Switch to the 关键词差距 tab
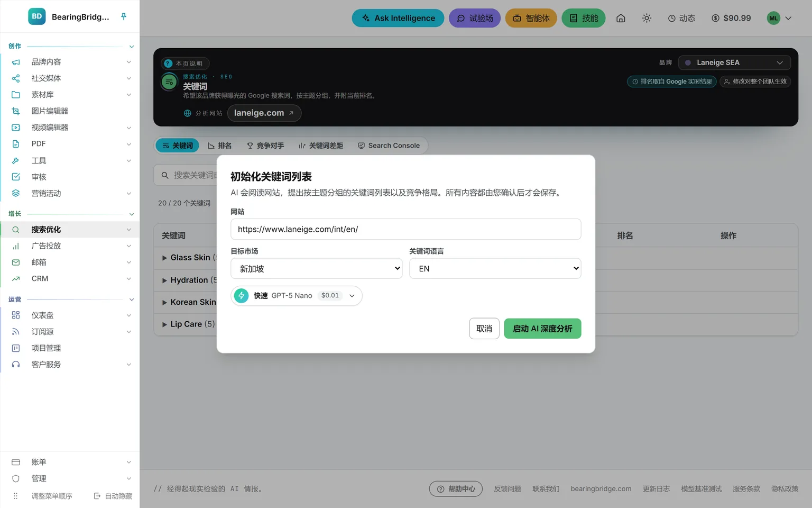The width and height of the screenshot is (812, 508). coord(321,146)
